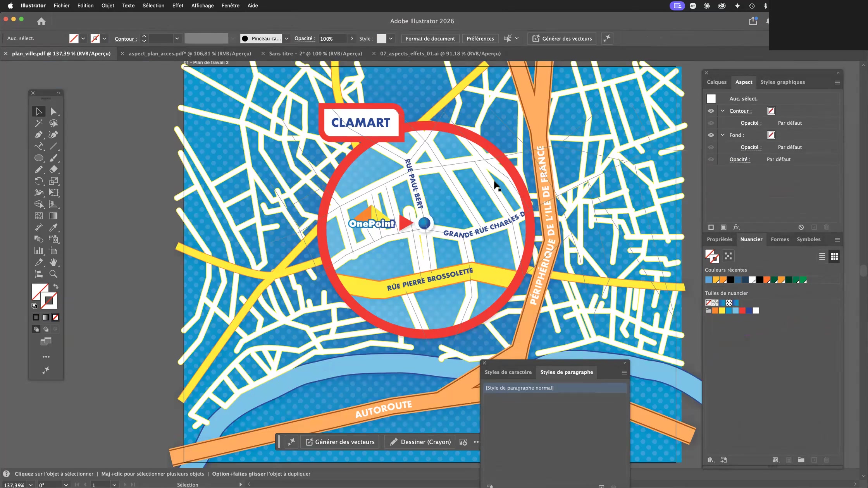Open stroke color dropdown in control bar

click(x=104, y=39)
